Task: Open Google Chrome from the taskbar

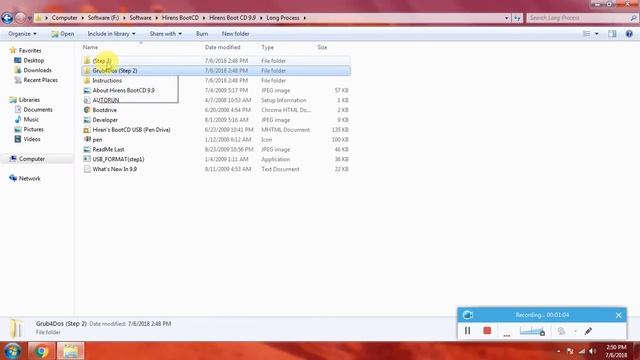Action: tap(41, 351)
